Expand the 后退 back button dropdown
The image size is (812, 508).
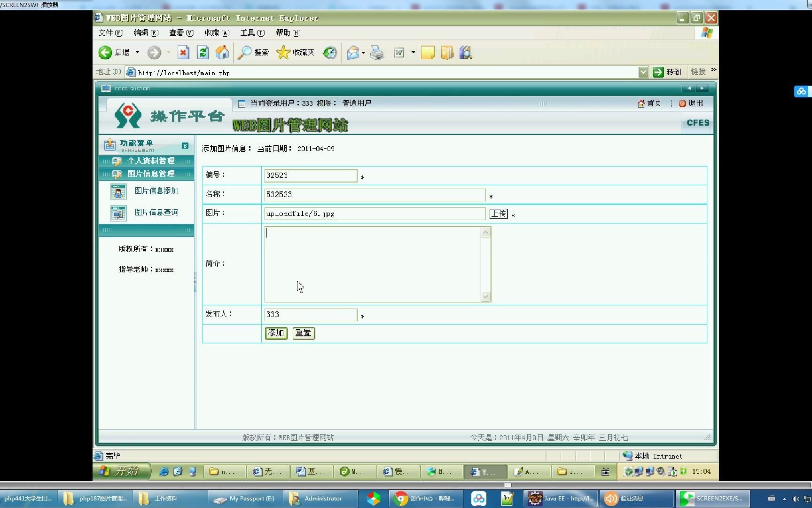coord(138,52)
